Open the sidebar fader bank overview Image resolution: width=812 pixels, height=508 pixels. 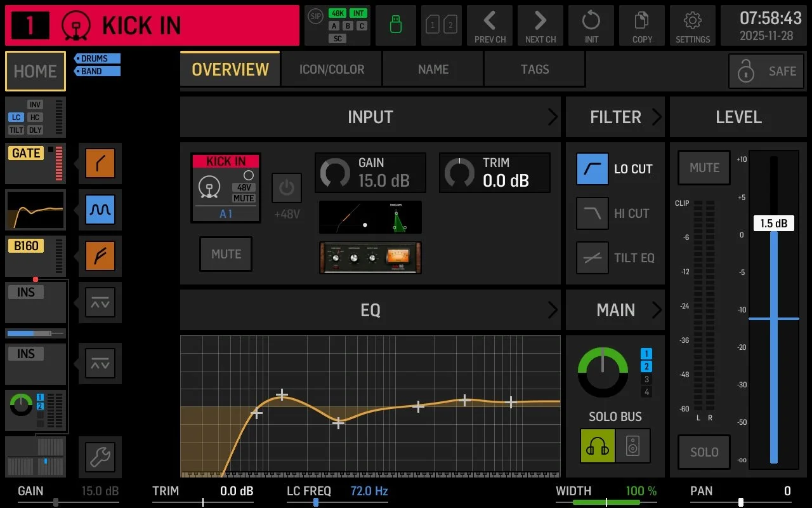(36, 457)
